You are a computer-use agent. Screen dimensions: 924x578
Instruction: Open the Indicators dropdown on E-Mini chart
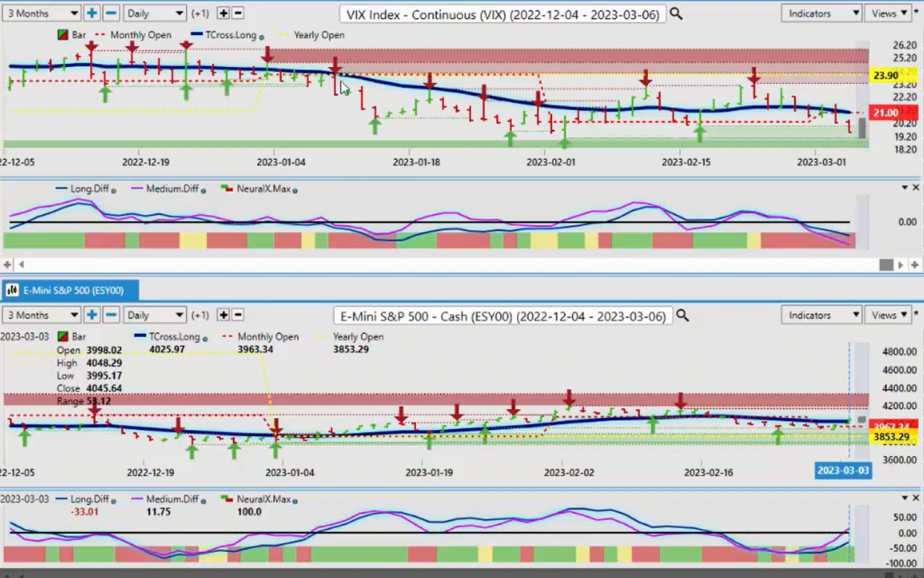coord(821,315)
